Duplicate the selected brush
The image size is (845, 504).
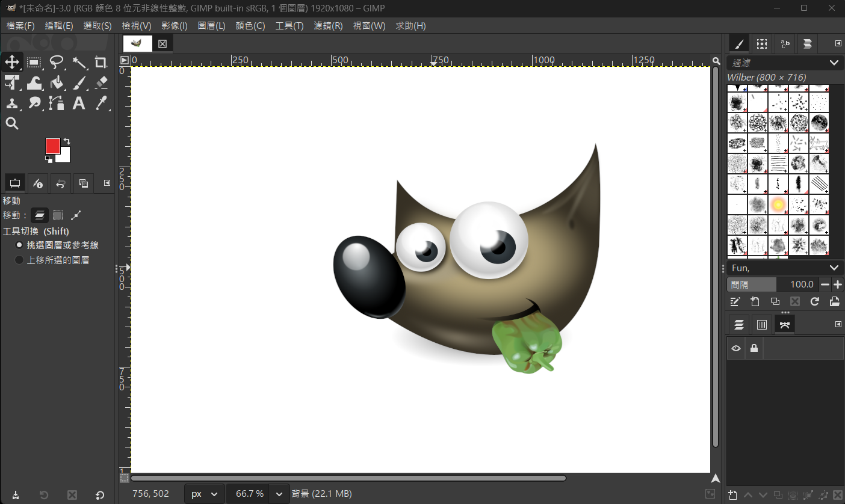(x=775, y=302)
